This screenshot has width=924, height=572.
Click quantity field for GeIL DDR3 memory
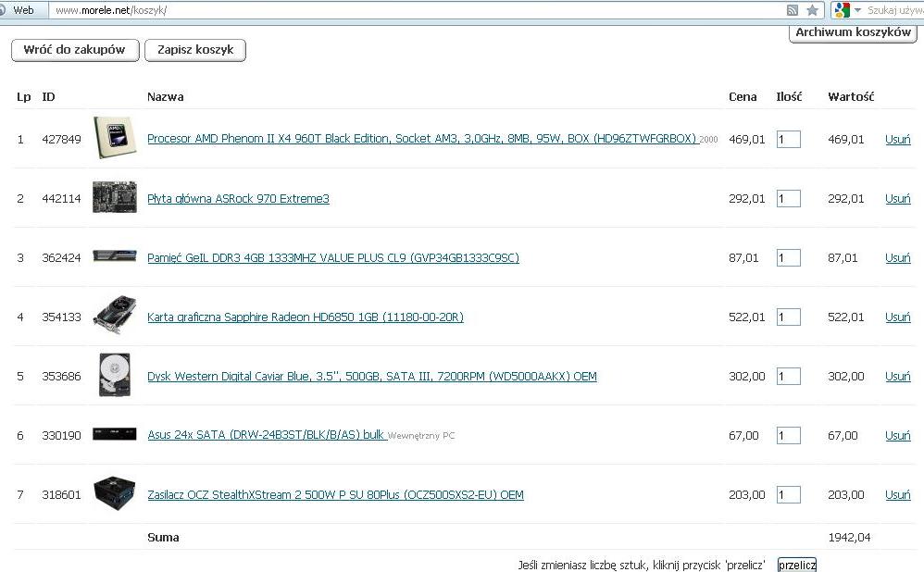click(789, 257)
